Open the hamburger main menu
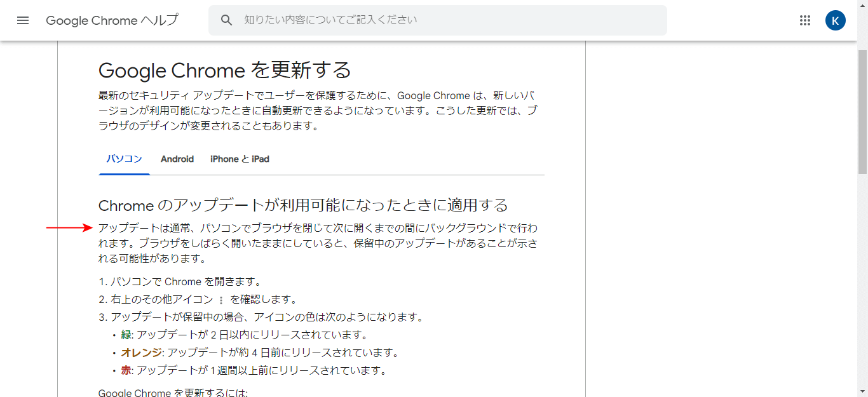This screenshot has width=868, height=397. pyautogui.click(x=23, y=20)
